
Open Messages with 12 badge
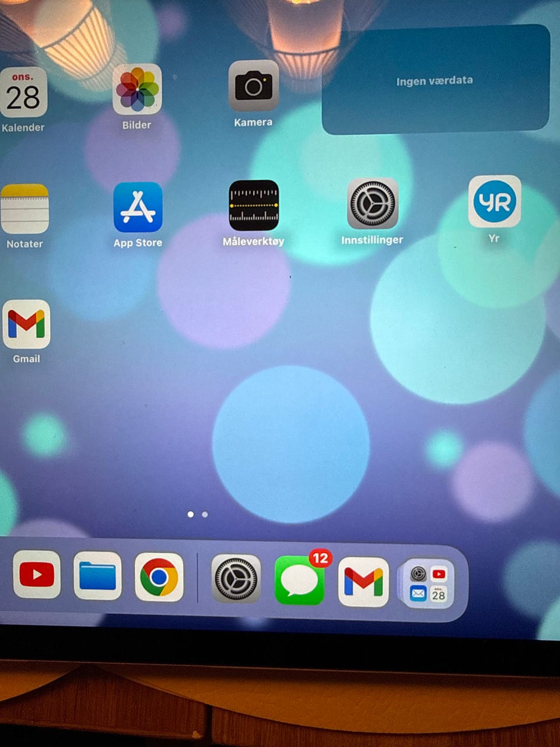(x=300, y=581)
